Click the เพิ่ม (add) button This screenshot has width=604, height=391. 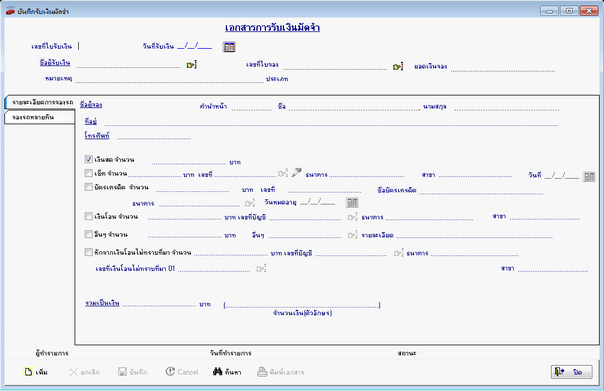coord(36,372)
